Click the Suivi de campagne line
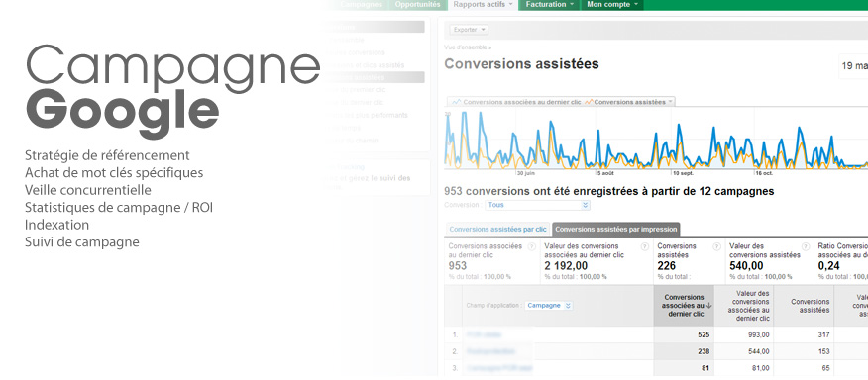Image resolution: width=868 pixels, height=380 pixels. point(82,242)
